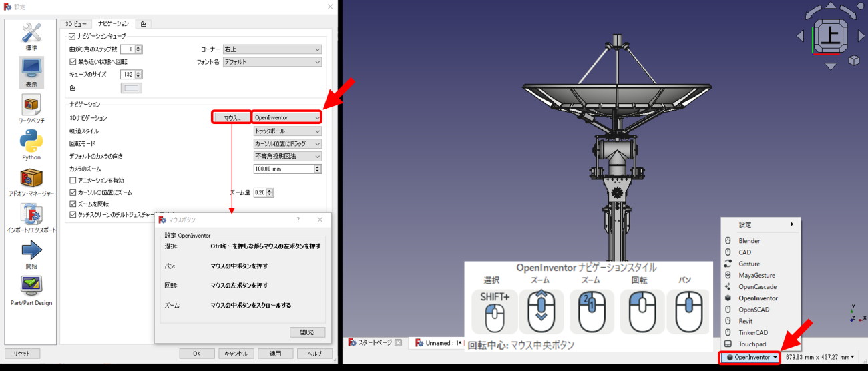Click the navigation cube 色 color swatch
868x371 pixels.
click(x=131, y=88)
